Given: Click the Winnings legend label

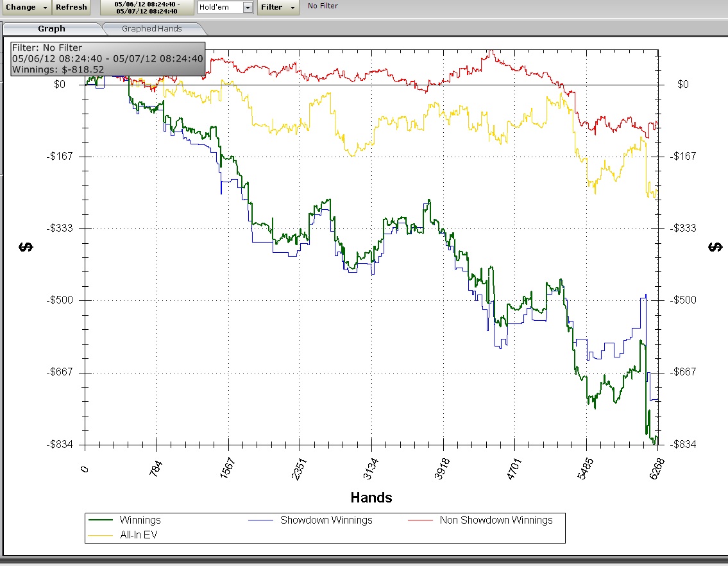Looking at the screenshot, I should (140, 520).
